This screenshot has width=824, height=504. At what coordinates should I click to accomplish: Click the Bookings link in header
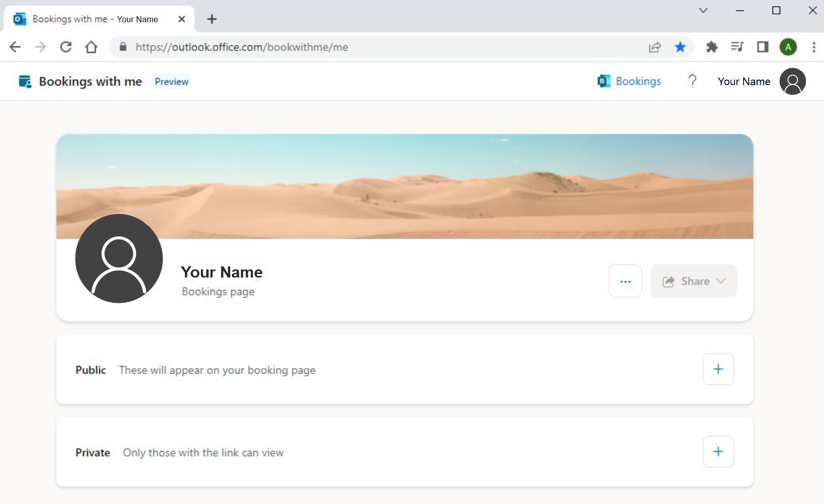click(638, 81)
